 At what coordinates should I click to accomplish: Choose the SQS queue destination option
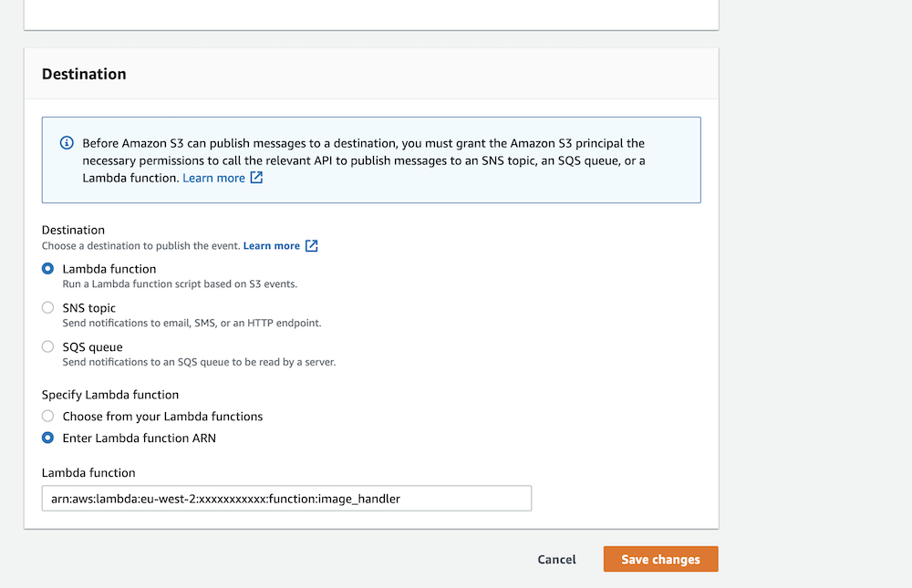48,347
